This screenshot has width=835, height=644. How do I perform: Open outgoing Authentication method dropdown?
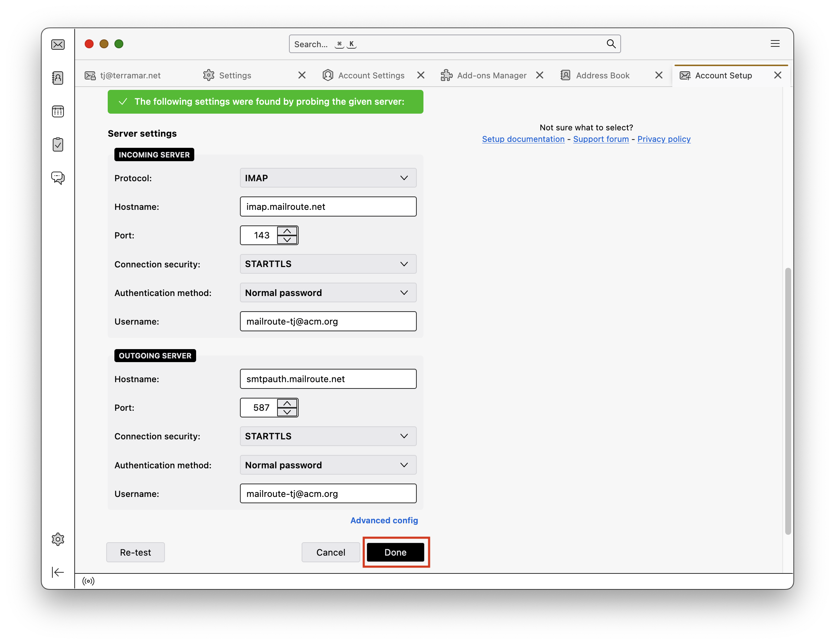pyautogui.click(x=328, y=465)
